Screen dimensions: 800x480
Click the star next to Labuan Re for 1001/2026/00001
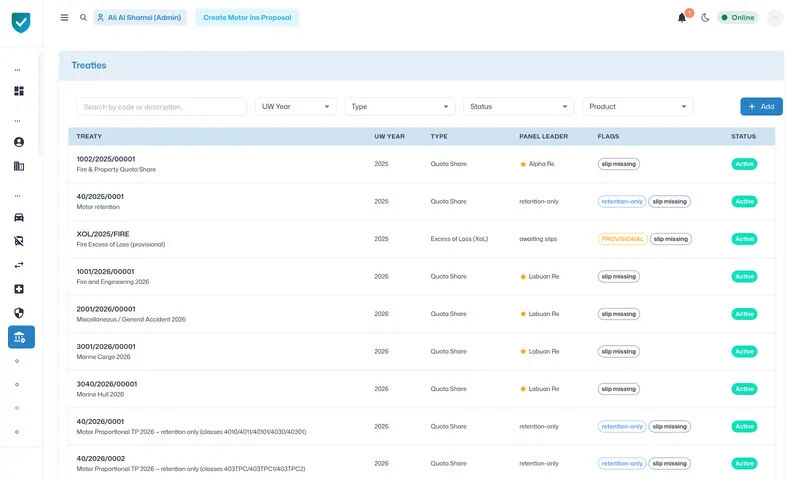click(523, 276)
